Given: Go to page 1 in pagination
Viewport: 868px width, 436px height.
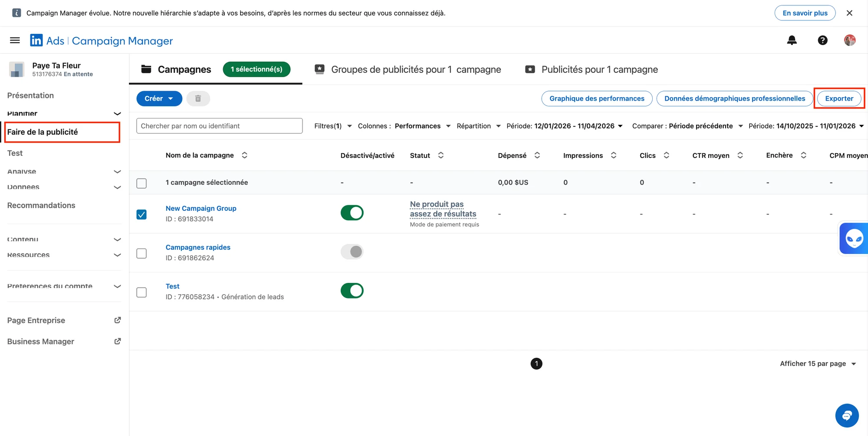Looking at the screenshot, I should 536,364.
